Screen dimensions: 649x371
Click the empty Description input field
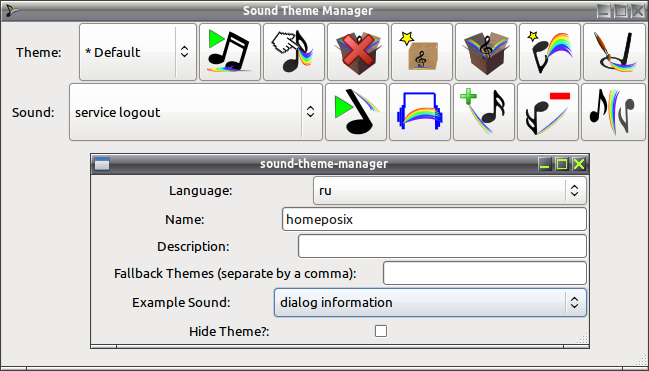click(442, 246)
